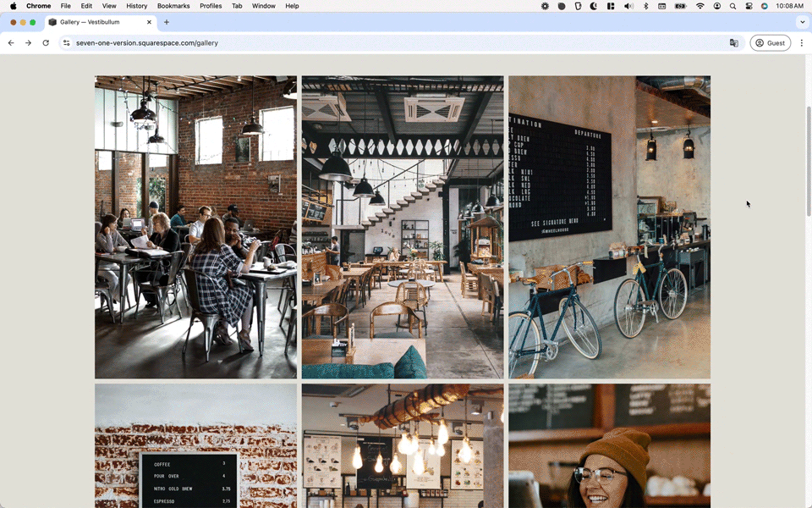Screen dimensions: 812x508
Task: Open the gear-shaped menu bar extra
Action: coord(545,6)
